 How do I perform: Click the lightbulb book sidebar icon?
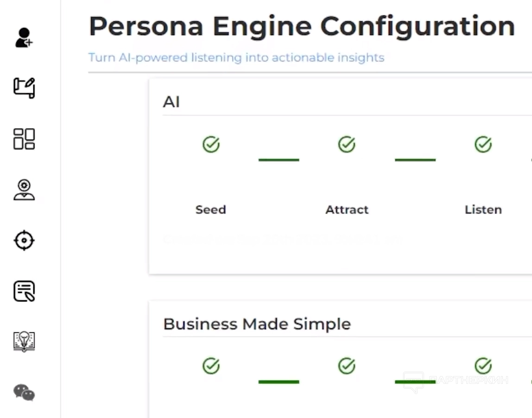pyautogui.click(x=24, y=342)
